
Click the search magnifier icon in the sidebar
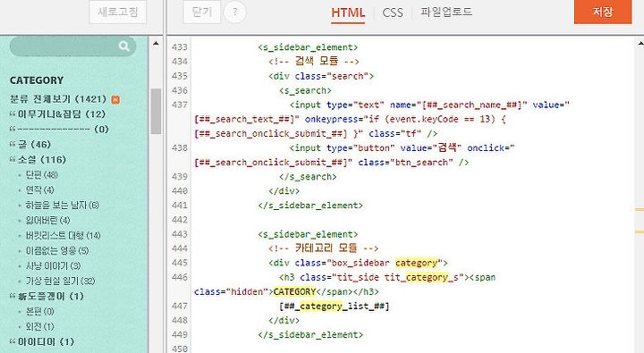click(123, 46)
